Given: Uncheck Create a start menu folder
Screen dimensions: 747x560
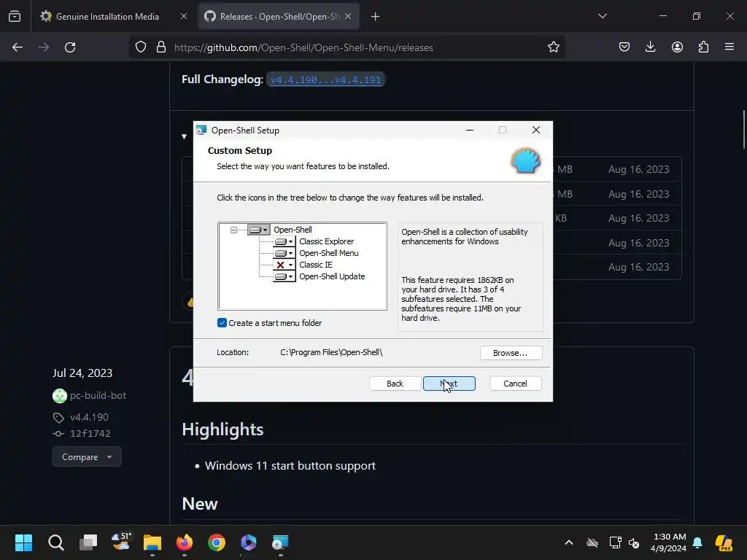Looking at the screenshot, I should [x=222, y=323].
